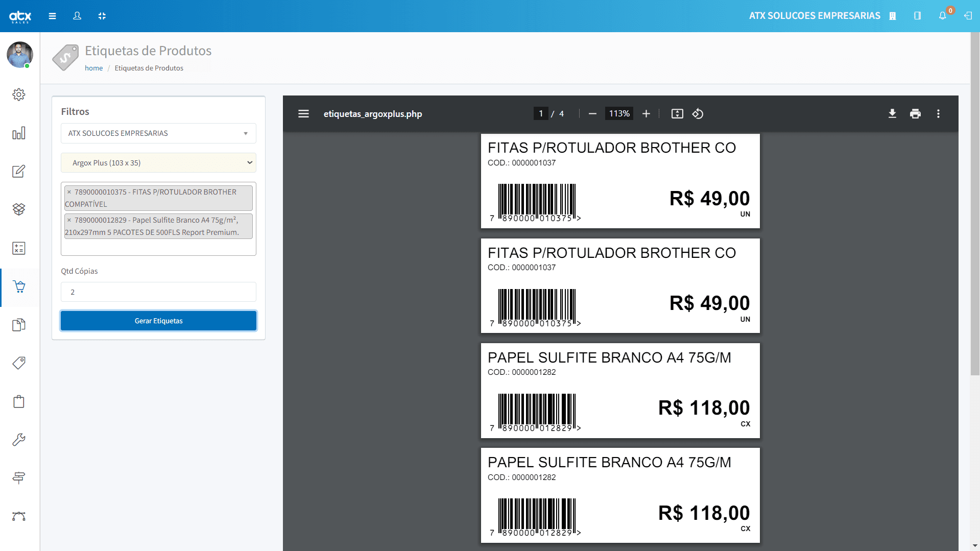This screenshot has width=980, height=551.
Task: Open price tag icon in sidebar
Action: click(19, 363)
